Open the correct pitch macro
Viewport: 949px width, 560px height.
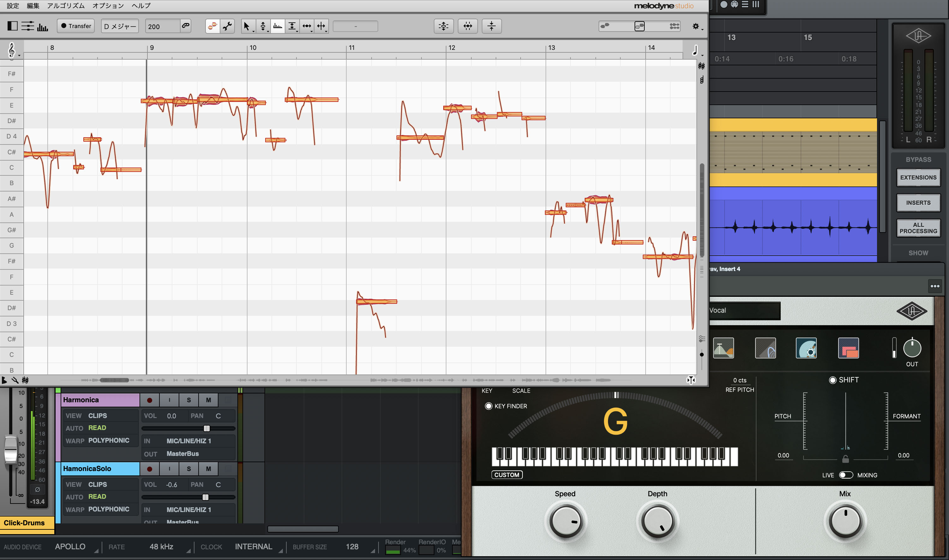(444, 26)
